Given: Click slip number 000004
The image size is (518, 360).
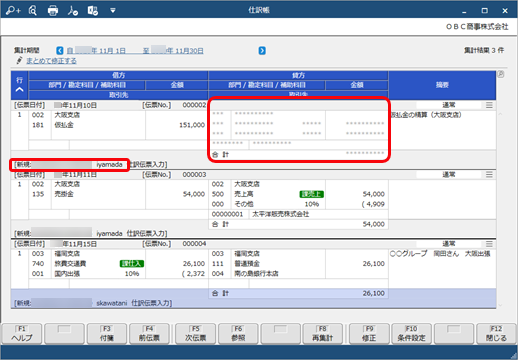Looking at the screenshot, I should [194, 244].
